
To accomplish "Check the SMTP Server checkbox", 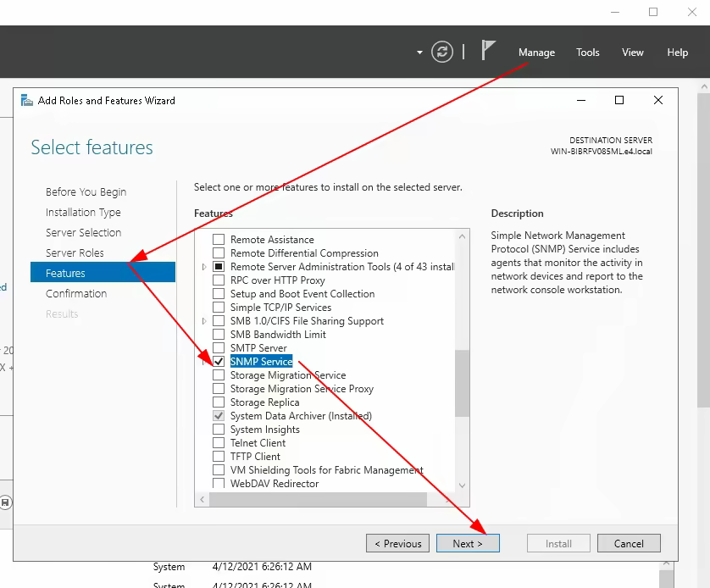I will (219, 347).
